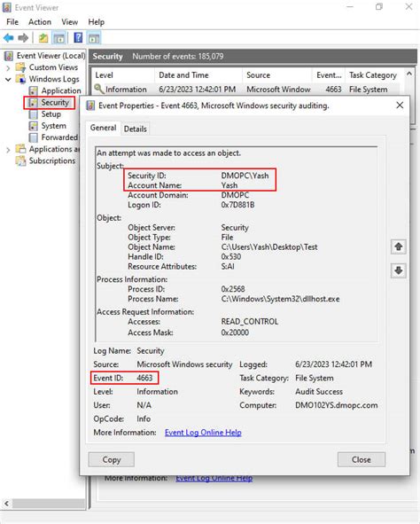The image size is (420, 524).
Task: Click the READ_CONTROL accesses value
Action: point(249,322)
